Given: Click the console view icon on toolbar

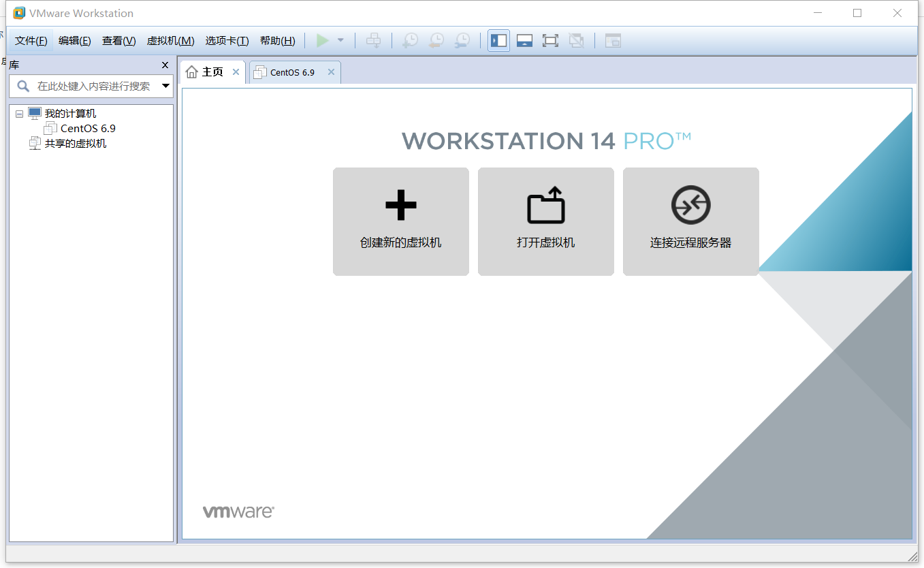Looking at the screenshot, I should [x=613, y=41].
